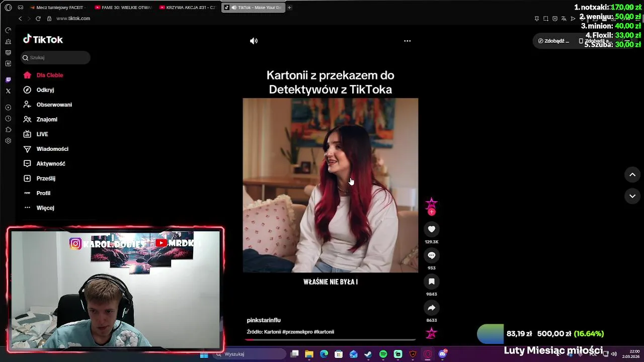Select the TikTok browser tab

pos(253,8)
